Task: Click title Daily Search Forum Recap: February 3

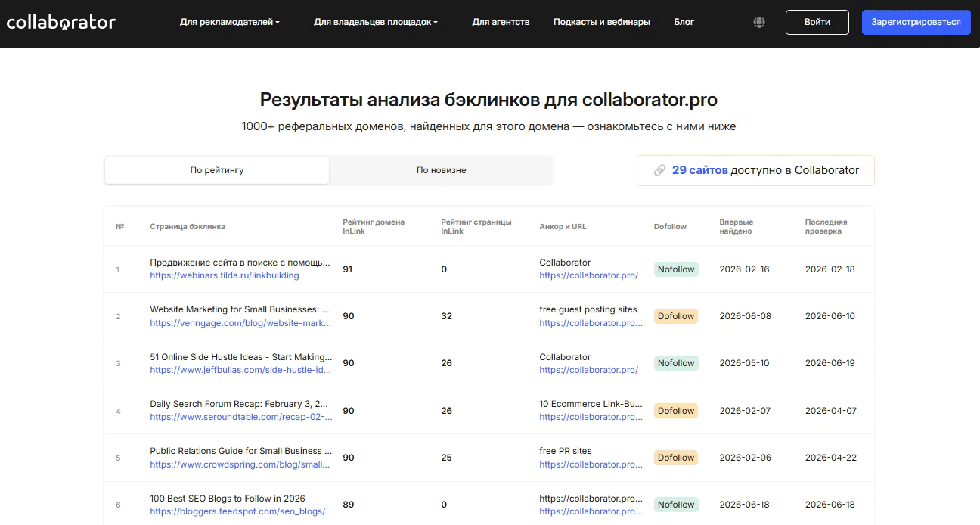Action: tap(240, 404)
